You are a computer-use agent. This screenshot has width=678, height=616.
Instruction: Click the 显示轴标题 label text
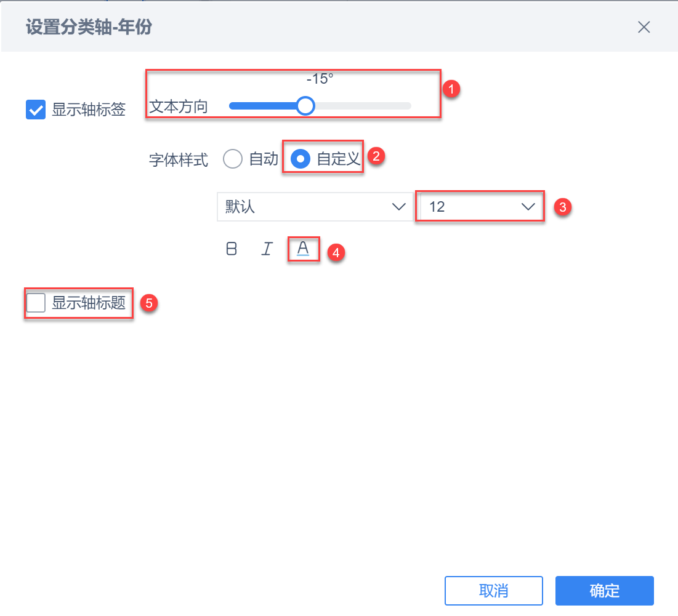click(89, 302)
